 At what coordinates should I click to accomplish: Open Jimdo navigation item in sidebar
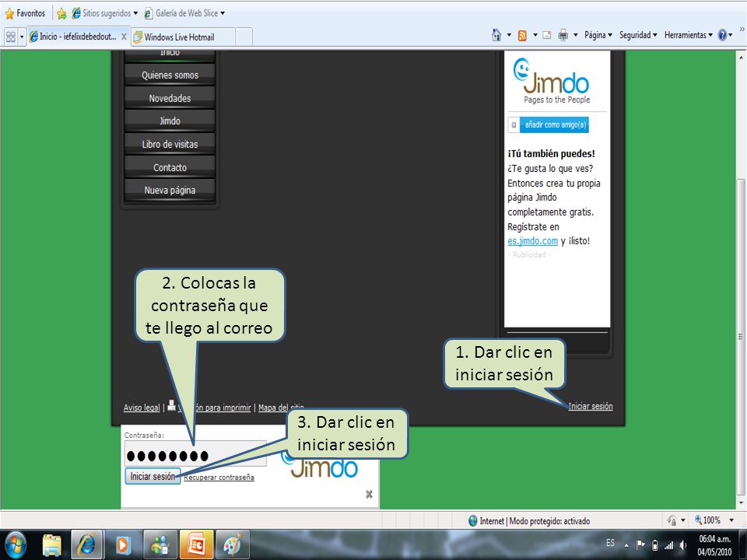pos(170,121)
